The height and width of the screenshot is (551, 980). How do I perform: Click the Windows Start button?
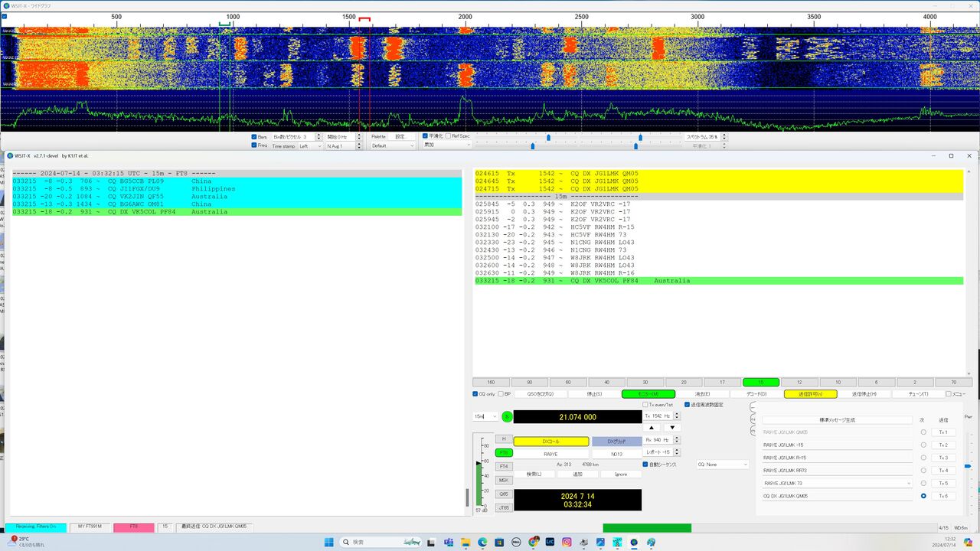pos(329,542)
